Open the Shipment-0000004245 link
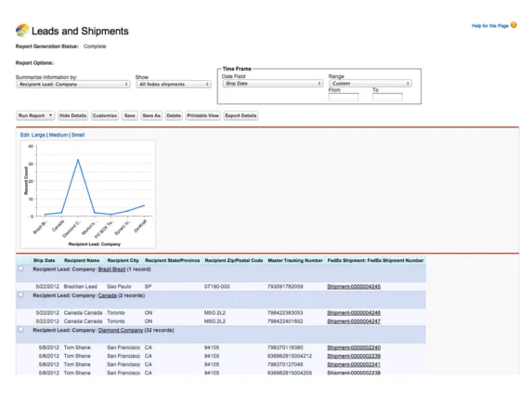The width and height of the screenshot is (532, 394). (354, 286)
